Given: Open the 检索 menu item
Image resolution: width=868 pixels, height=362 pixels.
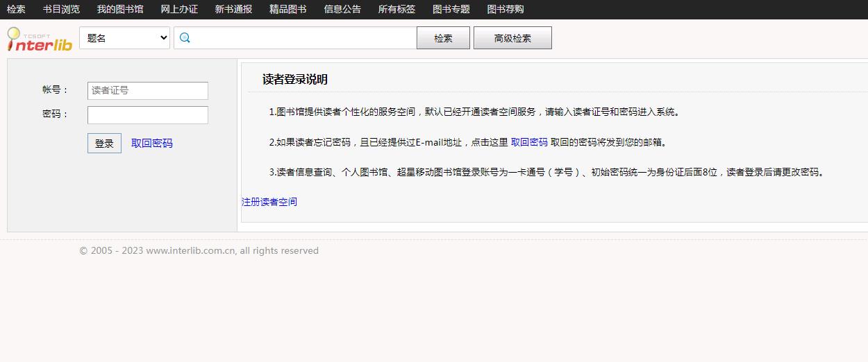Looking at the screenshot, I should [16, 9].
